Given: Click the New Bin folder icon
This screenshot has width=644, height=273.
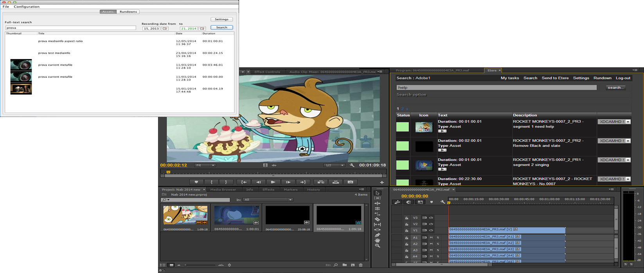Looking at the screenshot, I should (344, 265).
